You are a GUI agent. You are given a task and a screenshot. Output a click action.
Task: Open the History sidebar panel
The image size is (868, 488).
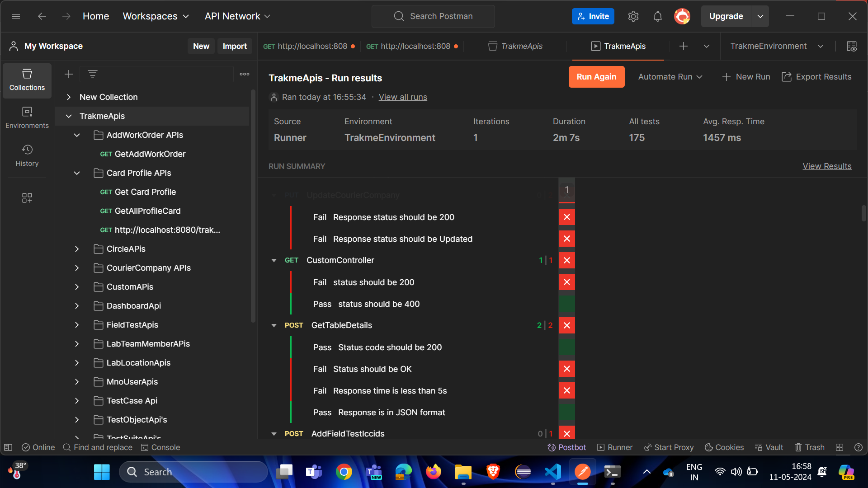coord(27,156)
